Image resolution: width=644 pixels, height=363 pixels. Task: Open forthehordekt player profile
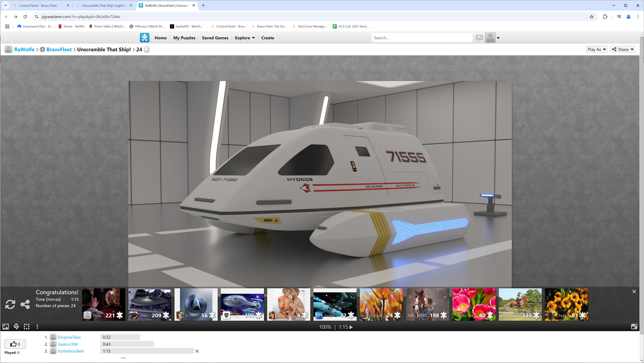[71, 351]
